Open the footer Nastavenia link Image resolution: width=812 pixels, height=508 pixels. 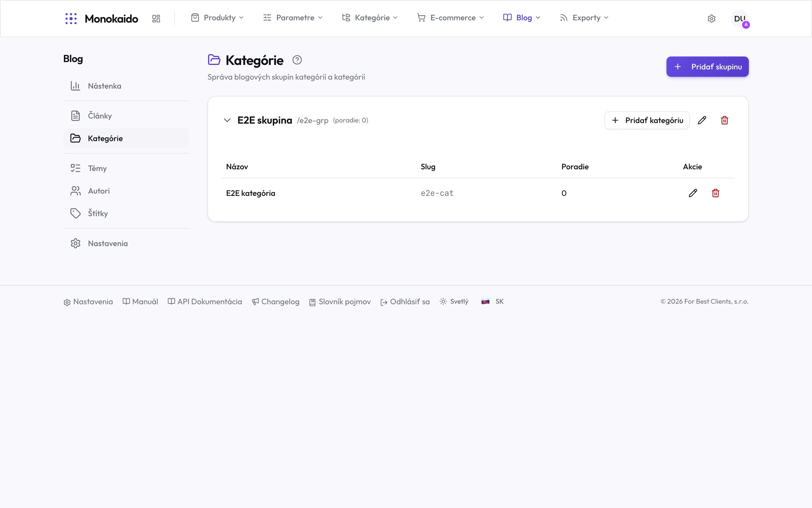88,302
